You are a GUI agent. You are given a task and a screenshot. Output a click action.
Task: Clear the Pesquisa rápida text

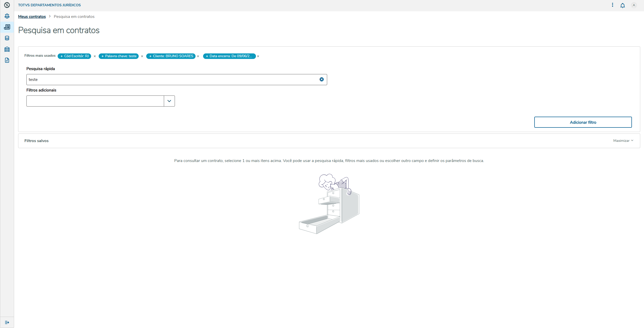point(322,79)
